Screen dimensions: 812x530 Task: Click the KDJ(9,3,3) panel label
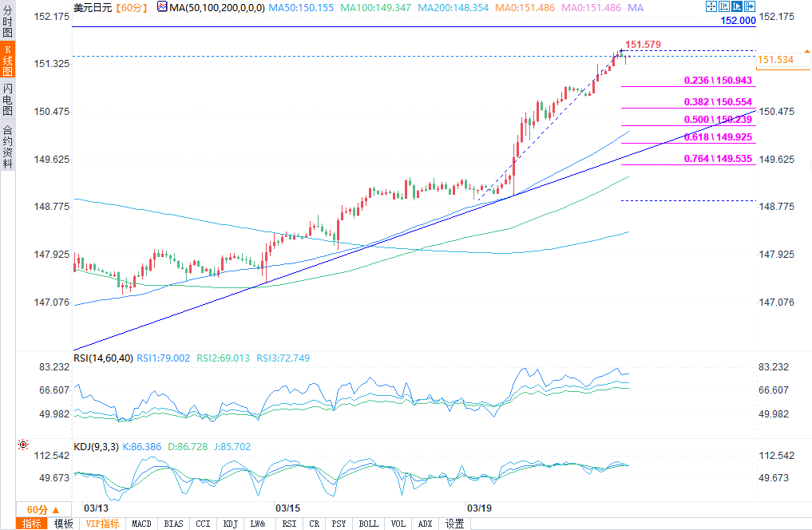click(x=96, y=447)
